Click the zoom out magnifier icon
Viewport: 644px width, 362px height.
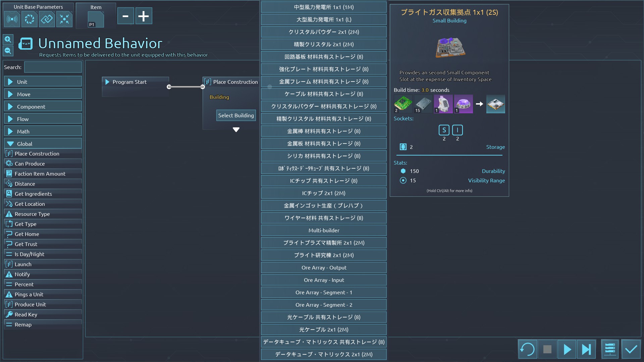(x=8, y=51)
